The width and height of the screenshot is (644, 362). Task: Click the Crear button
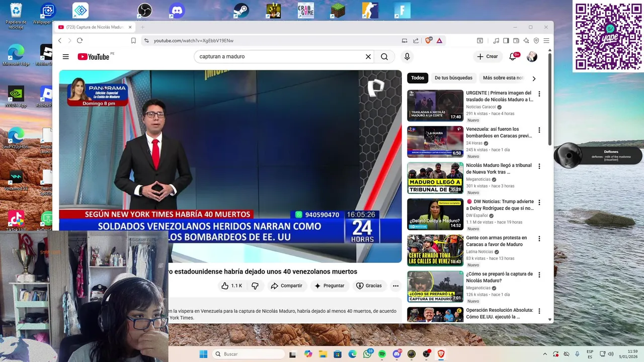488,57
